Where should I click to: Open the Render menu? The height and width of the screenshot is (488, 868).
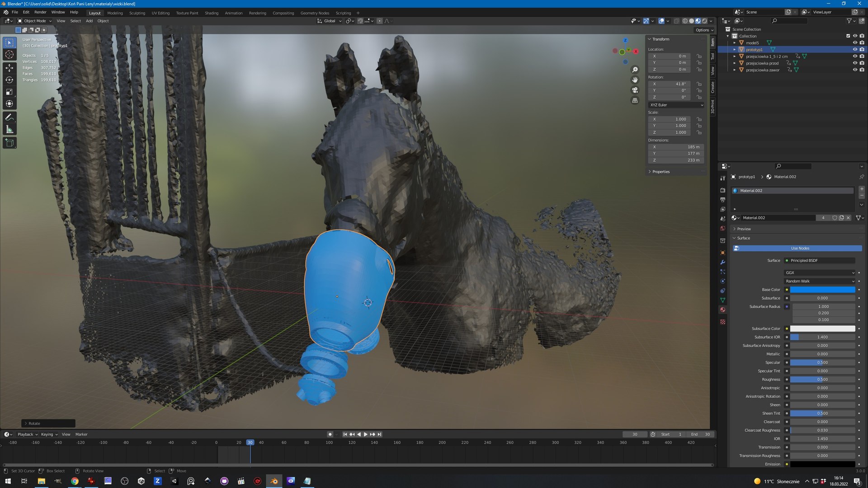[40, 12]
